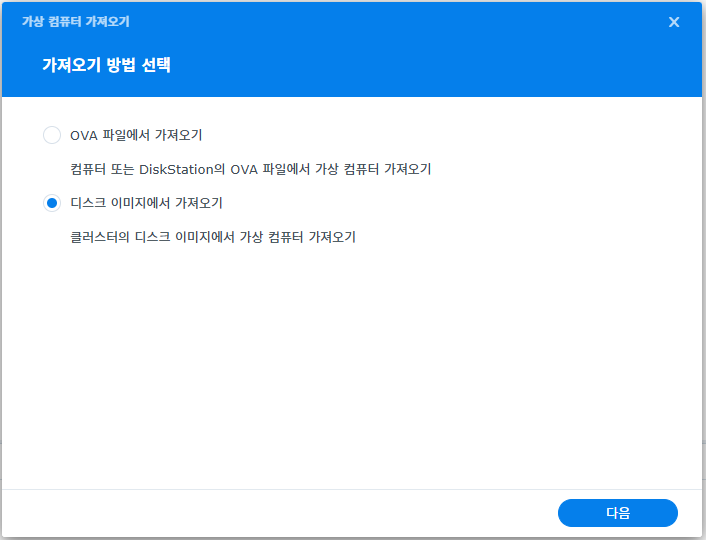Click the label text 'OVA 파일에서 가져오기'
The height and width of the screenshot is (540, 706).
pos(136,135)
